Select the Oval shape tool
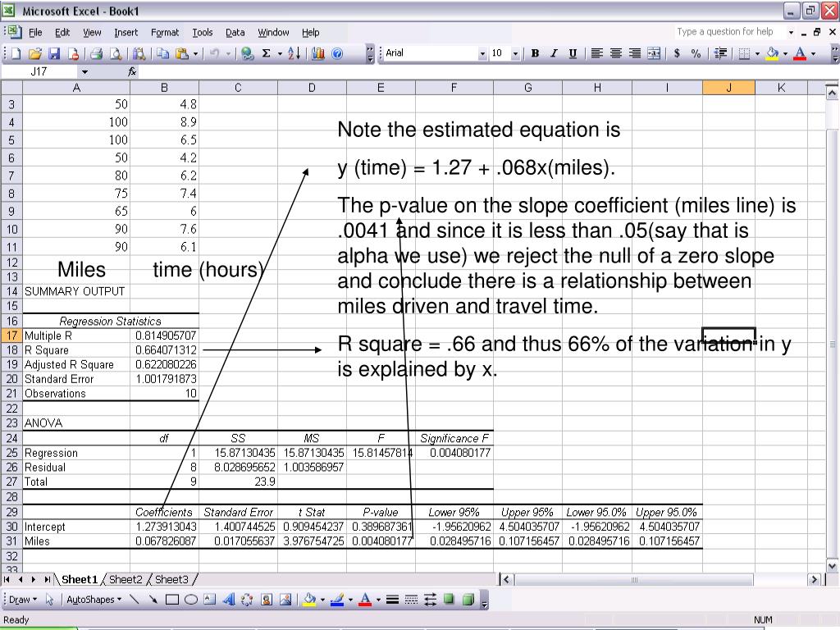Screen dimensions: 840x630 [x=190, y=600]
